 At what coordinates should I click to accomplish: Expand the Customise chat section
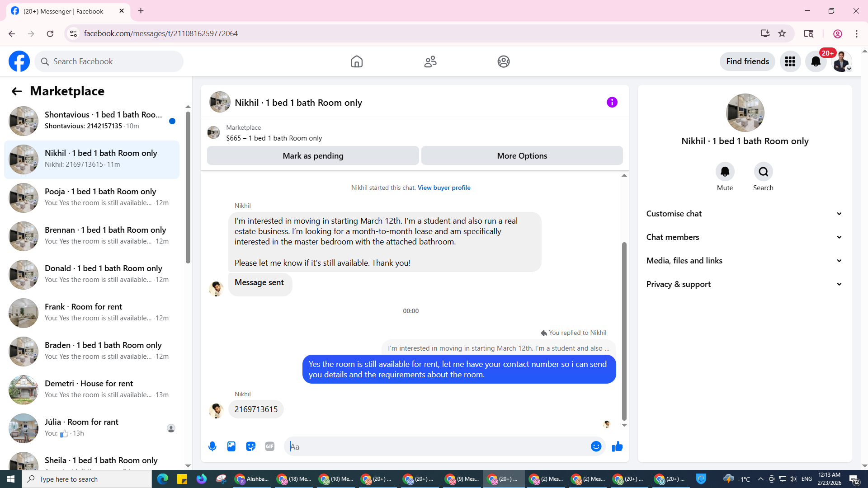745,214
